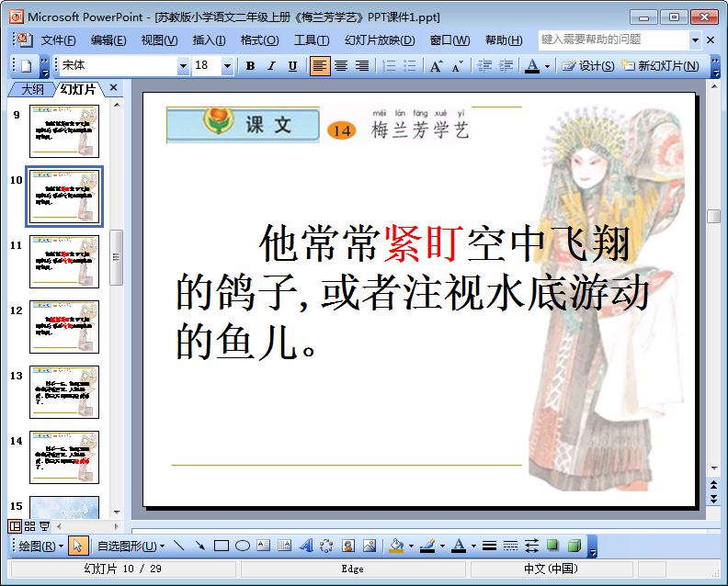
Task: Click the Arrow Style icon
Action: [531, 546]
